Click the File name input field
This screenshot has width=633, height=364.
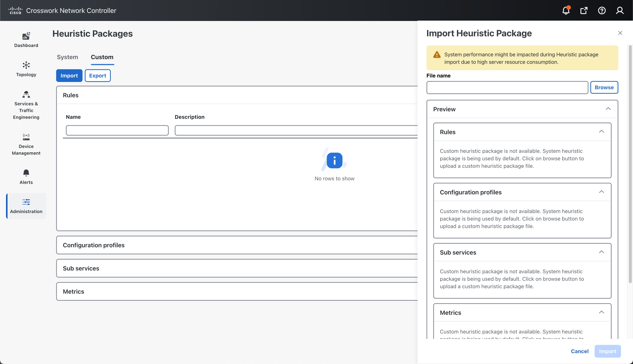[507, 88]
